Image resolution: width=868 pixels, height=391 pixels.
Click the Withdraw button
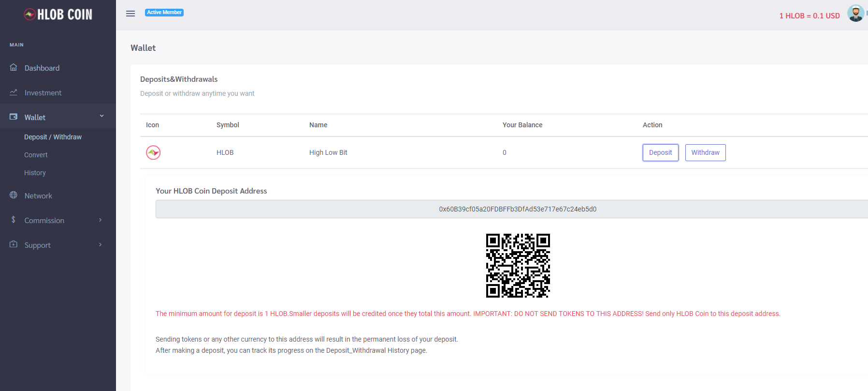[706, 152]
